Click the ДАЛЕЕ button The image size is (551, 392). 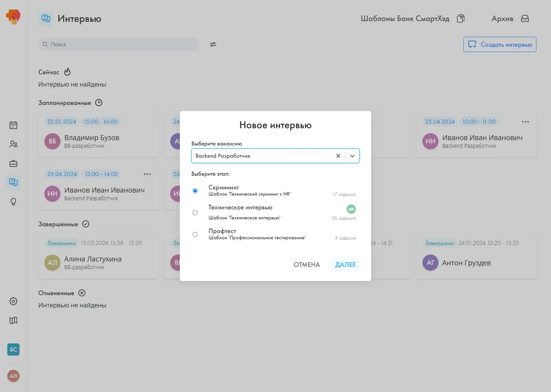click(x=346, y=265)
